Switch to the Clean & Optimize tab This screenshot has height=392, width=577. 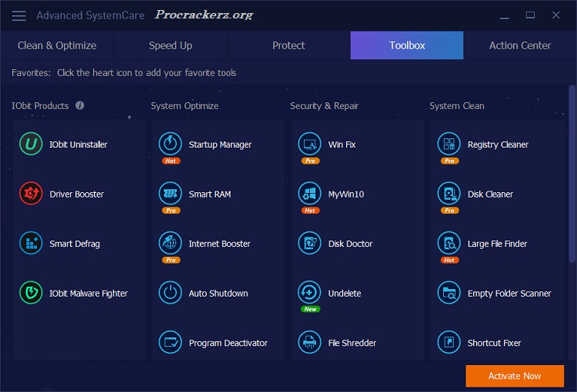[x=57, y=45]
